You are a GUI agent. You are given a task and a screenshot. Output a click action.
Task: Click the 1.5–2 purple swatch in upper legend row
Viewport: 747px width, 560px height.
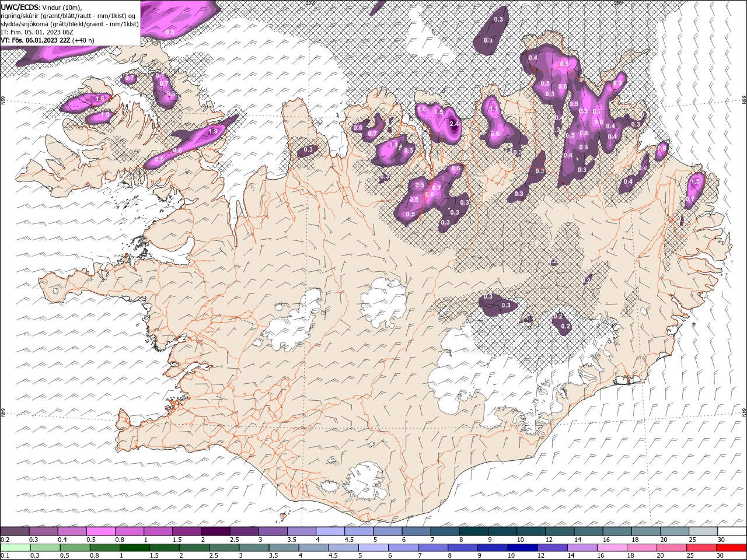[187, 531]
